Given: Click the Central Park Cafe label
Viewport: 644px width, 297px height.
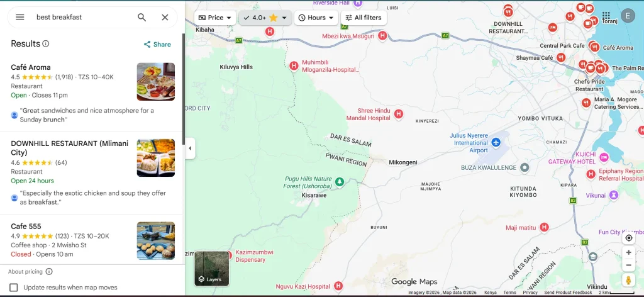Looking at the screenshot, I should click(562, 45).
